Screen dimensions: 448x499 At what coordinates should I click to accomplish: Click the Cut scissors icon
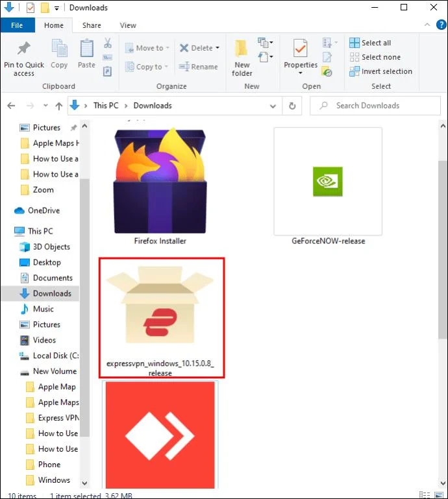(x=108, y=43)
